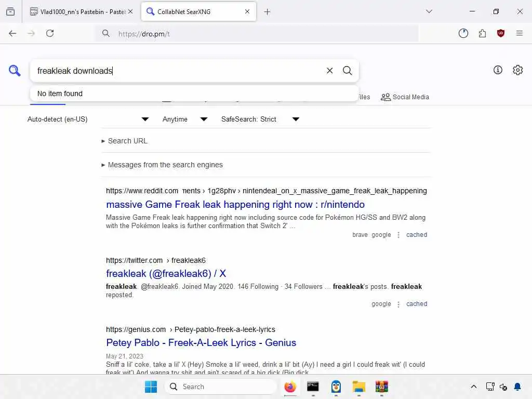Open Firefox from the taskbar

pyautogui.click(x=290, y=387)
